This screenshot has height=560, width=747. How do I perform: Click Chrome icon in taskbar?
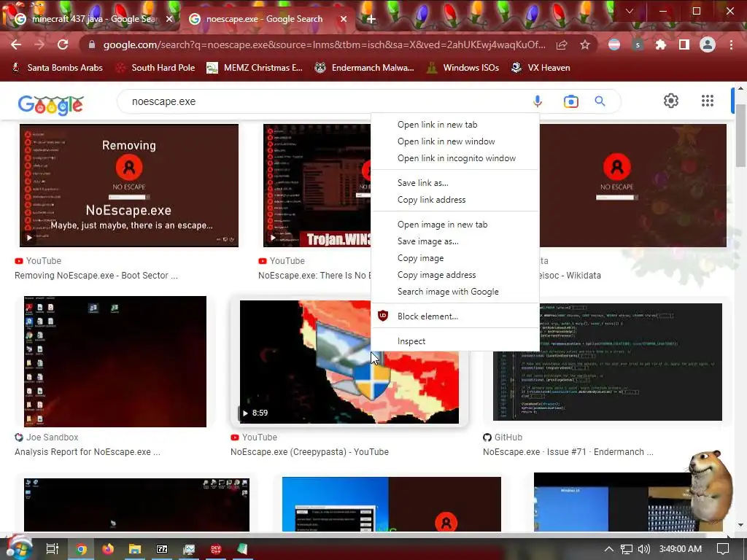[81, 549]
